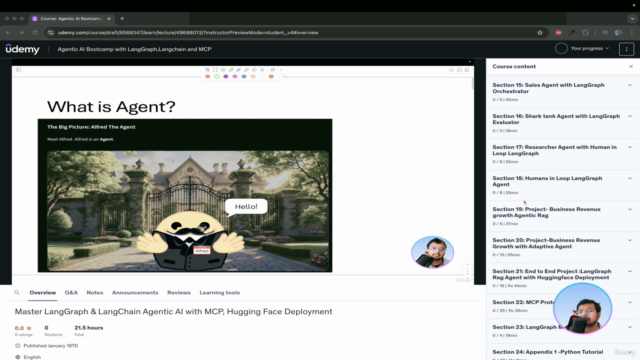Click the 21.5 hours total value
Screen dimensions: 640x360
(x=89, y=328)
